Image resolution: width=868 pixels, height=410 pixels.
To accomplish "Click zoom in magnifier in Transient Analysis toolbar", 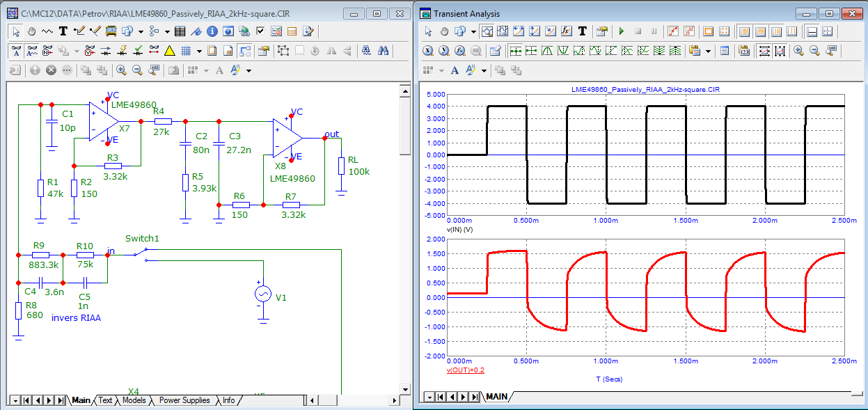I will point(798,51).
